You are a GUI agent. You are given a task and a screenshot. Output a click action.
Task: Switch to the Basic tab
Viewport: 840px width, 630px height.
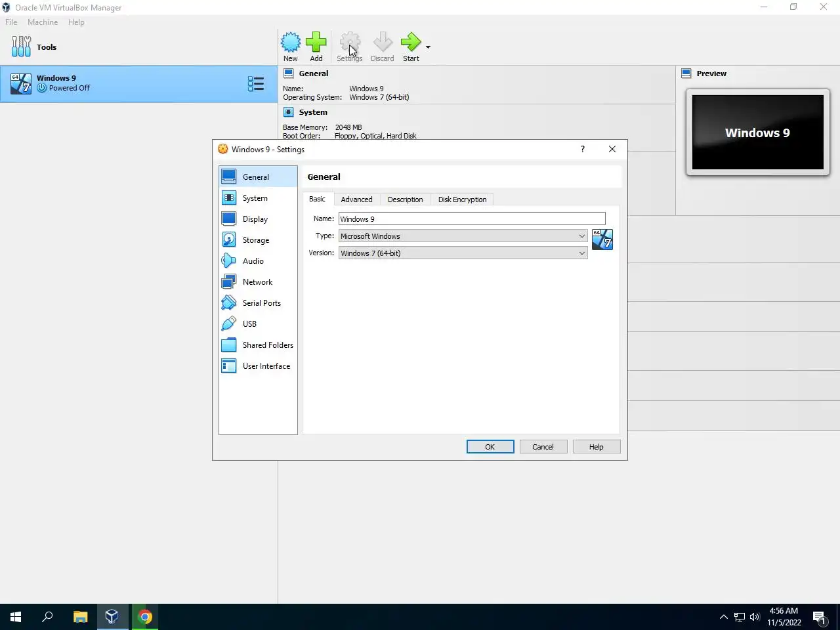318,199
